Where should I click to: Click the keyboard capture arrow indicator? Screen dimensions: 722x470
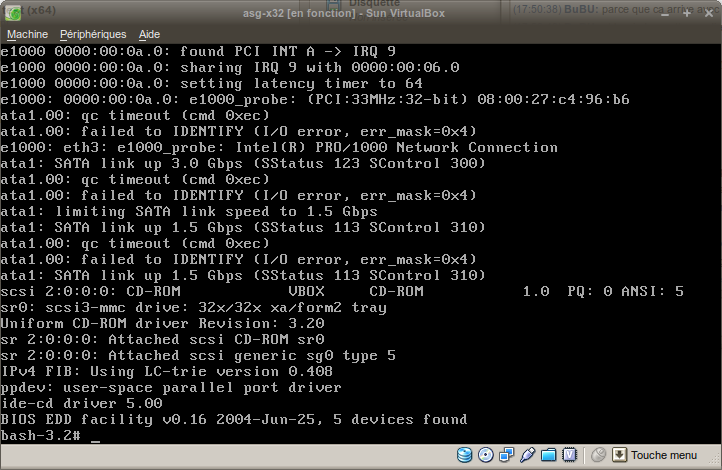(x=619, y=455)
